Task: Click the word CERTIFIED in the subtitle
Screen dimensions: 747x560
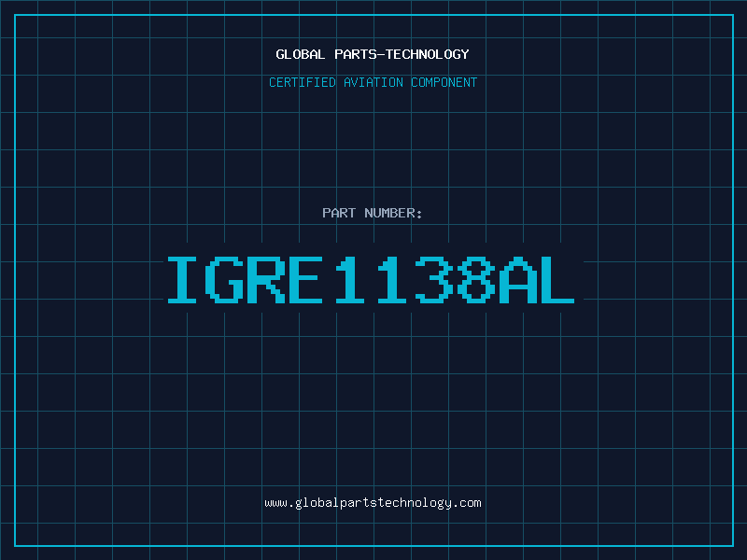Action: (x=303, y=82)
